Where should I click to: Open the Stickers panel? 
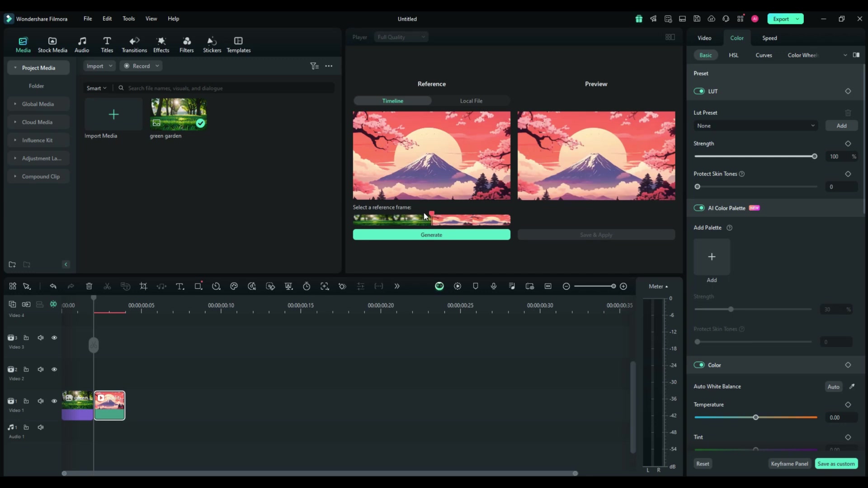tap(212, 45)
